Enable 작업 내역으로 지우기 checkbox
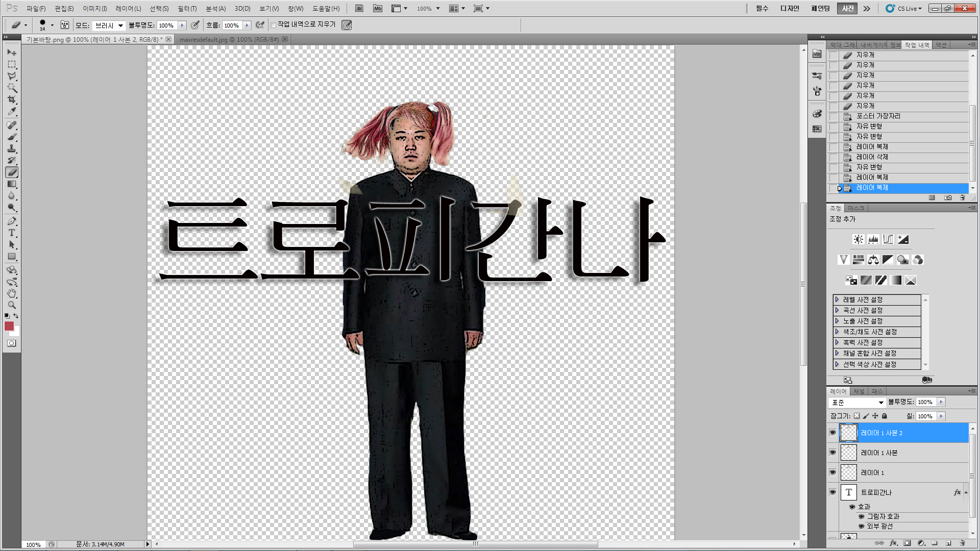The width and height of the screenshot is (980, 551). click(x=274, y=25)
